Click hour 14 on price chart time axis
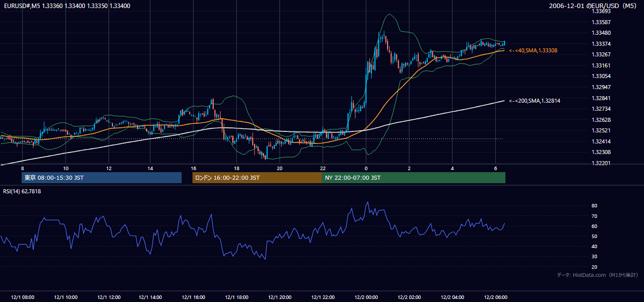Image resolution: width=644 pixels, height=302 pixels. coord(150,168)
